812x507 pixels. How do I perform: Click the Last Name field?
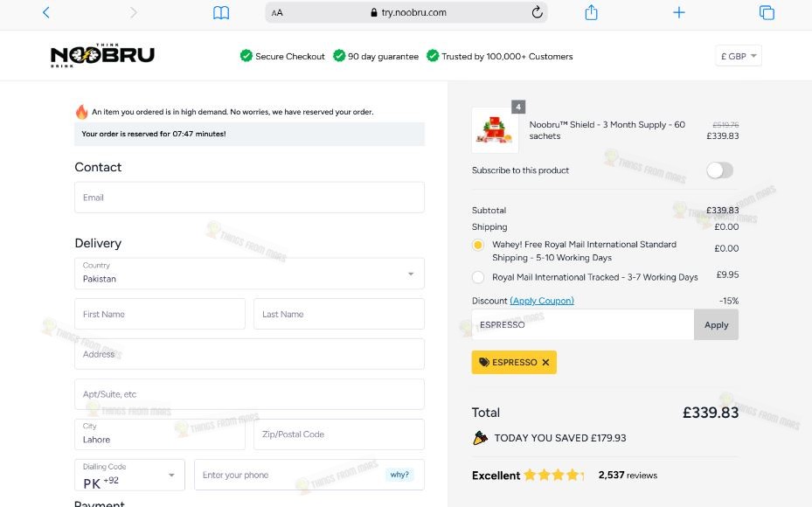tap(338, 314)
